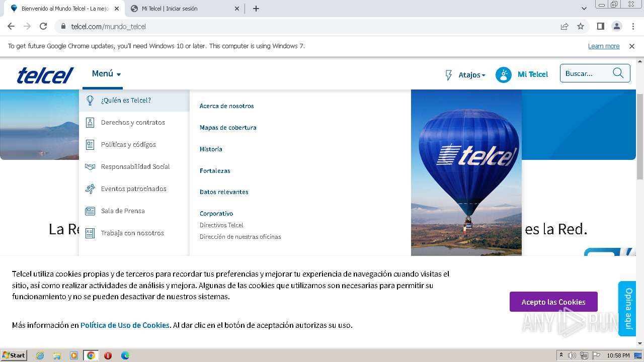
Task: Click the lightbulb icon beside ¿Quién es Telcel?
Action: [90, 101]
